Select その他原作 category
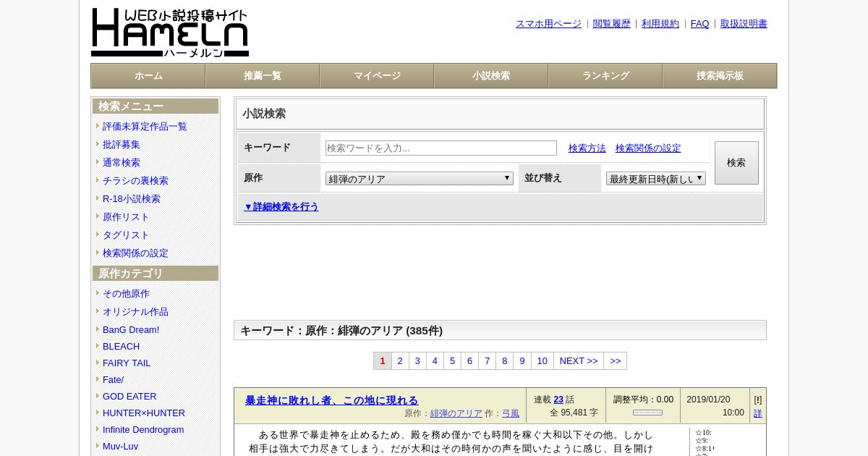Image resolution: width=868 pixels, height=456 pixels. (126, 293)
